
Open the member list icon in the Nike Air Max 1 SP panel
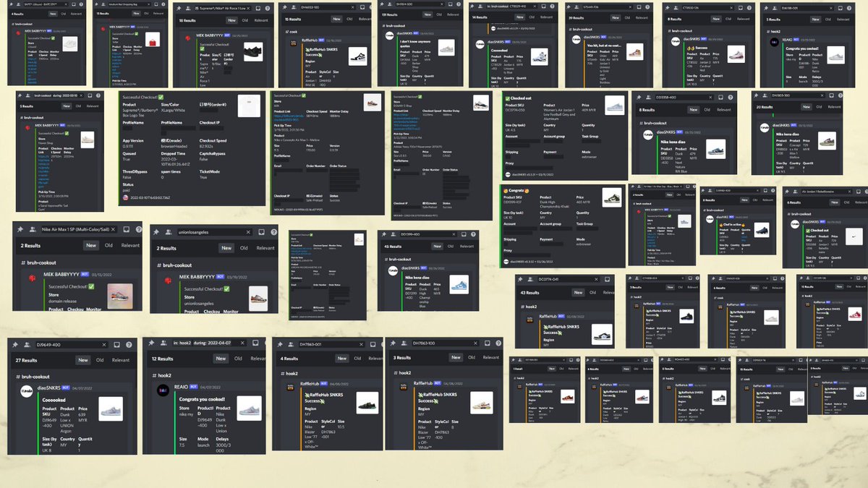[33, 229]
